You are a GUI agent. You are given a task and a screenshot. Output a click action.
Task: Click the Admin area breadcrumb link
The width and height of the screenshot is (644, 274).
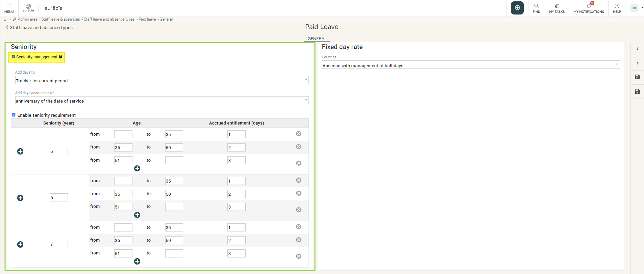[x=27, y=19]
